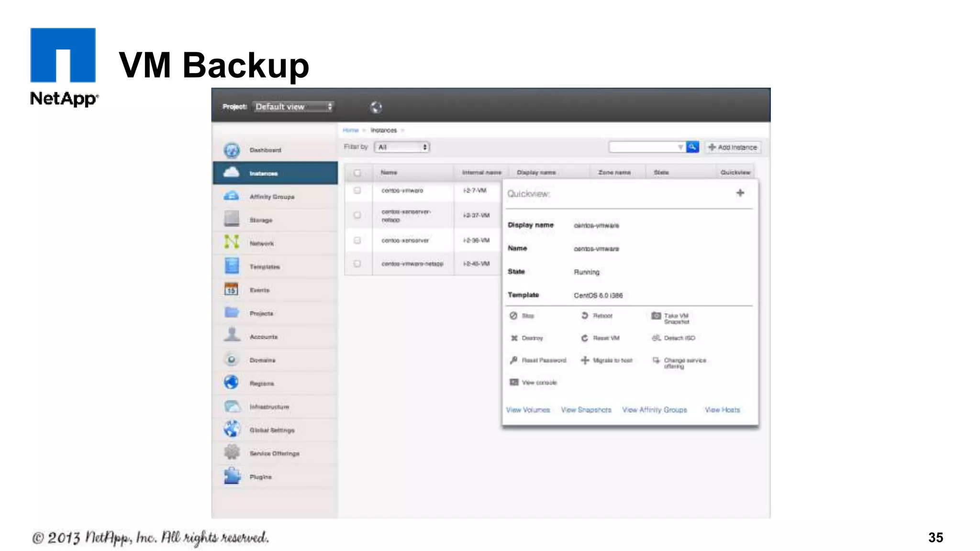Viewport: 980px width, 551px height.
Task: Open the Infrastructure icon
Action: (232, 407)
